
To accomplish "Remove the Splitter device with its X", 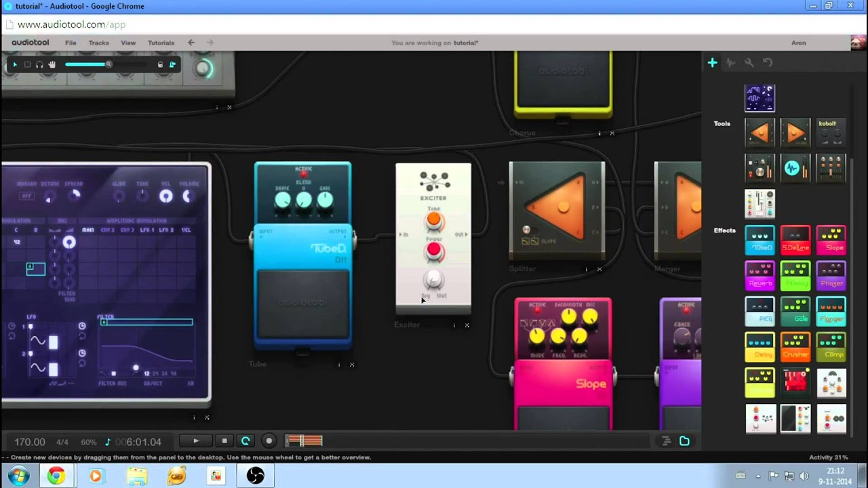I will 599,269.
